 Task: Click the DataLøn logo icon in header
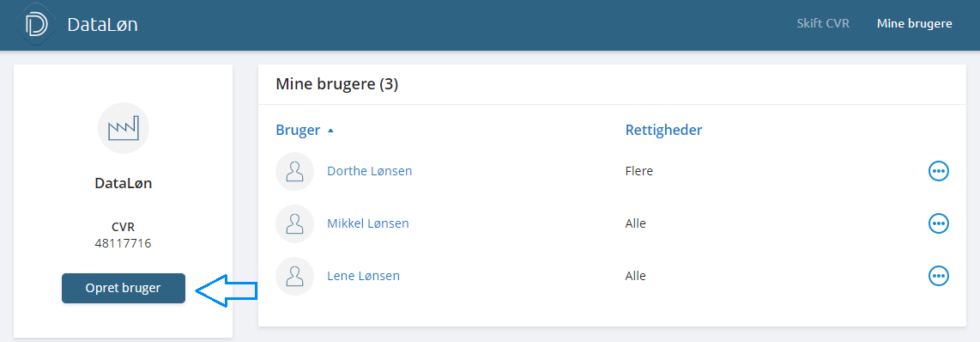36,24
